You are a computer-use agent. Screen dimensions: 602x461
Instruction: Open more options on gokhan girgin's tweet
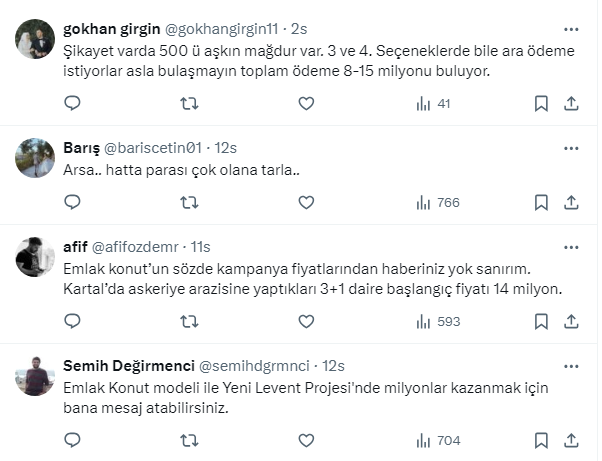[571, 28]
